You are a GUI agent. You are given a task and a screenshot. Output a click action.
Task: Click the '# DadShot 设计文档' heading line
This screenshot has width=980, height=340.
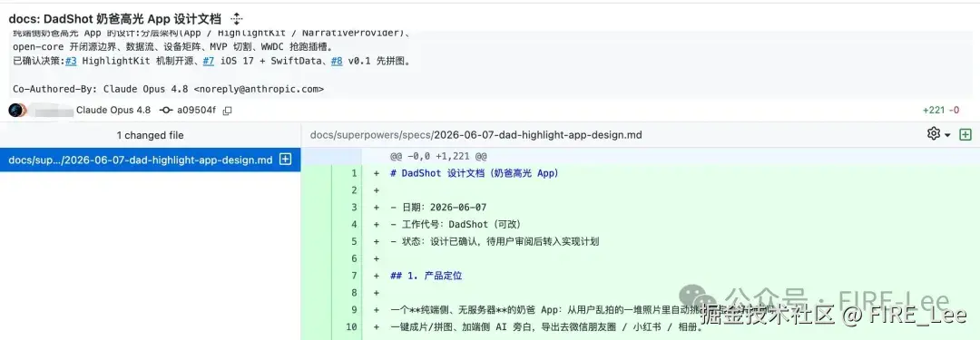coord(475,173)
